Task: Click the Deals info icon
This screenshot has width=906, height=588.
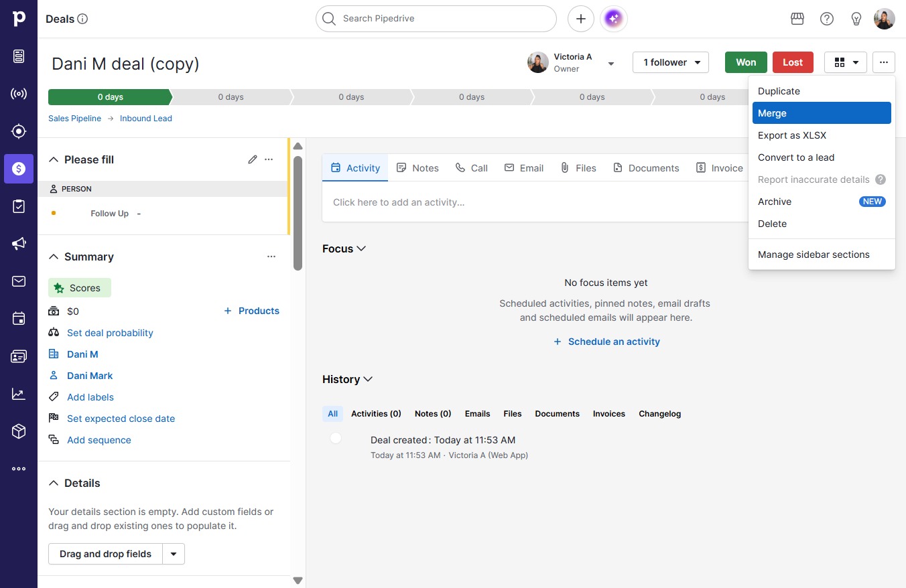Action: (83, 19)
